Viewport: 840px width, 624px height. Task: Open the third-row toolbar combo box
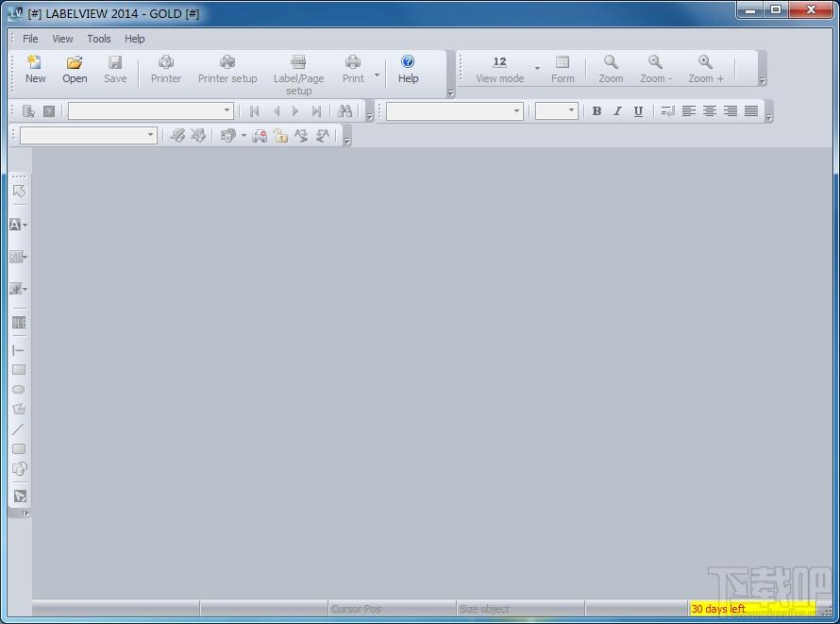(x=89, y=136)
